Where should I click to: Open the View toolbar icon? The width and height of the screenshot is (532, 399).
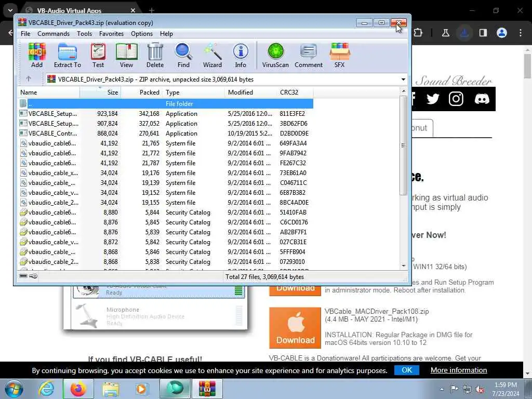(x=126, y=55)
